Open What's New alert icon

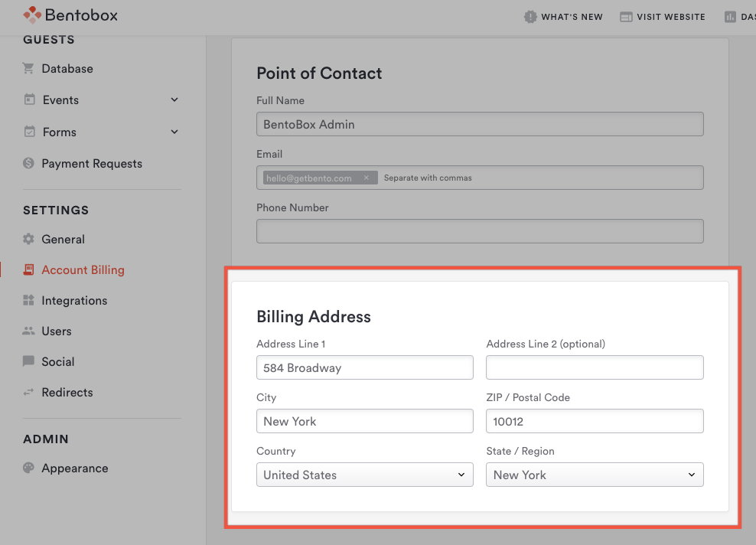[530, 17]
